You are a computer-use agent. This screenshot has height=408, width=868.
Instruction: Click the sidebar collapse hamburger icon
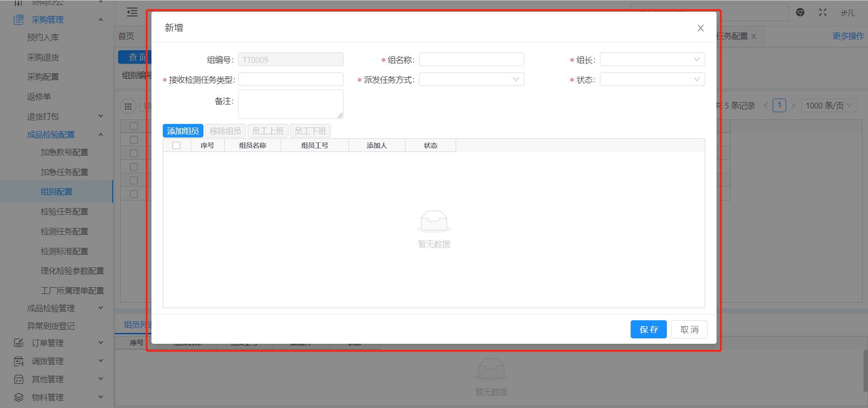[x=132, y=12]
